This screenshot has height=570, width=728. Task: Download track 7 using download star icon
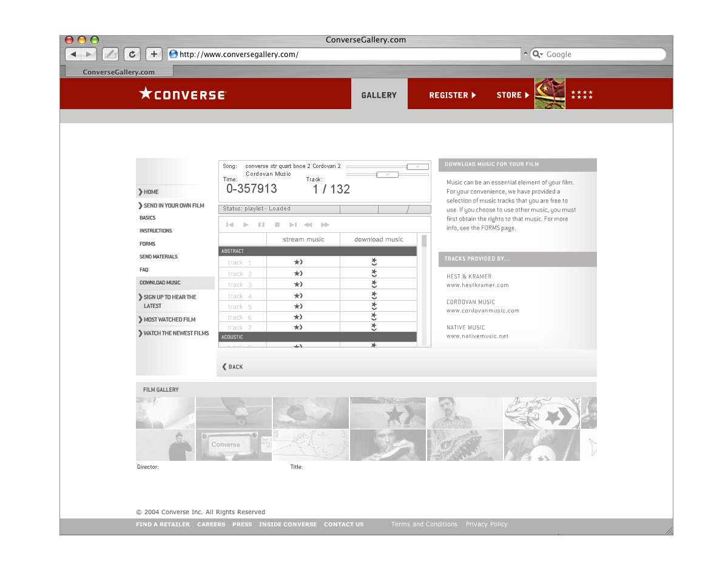click(374, 327)
